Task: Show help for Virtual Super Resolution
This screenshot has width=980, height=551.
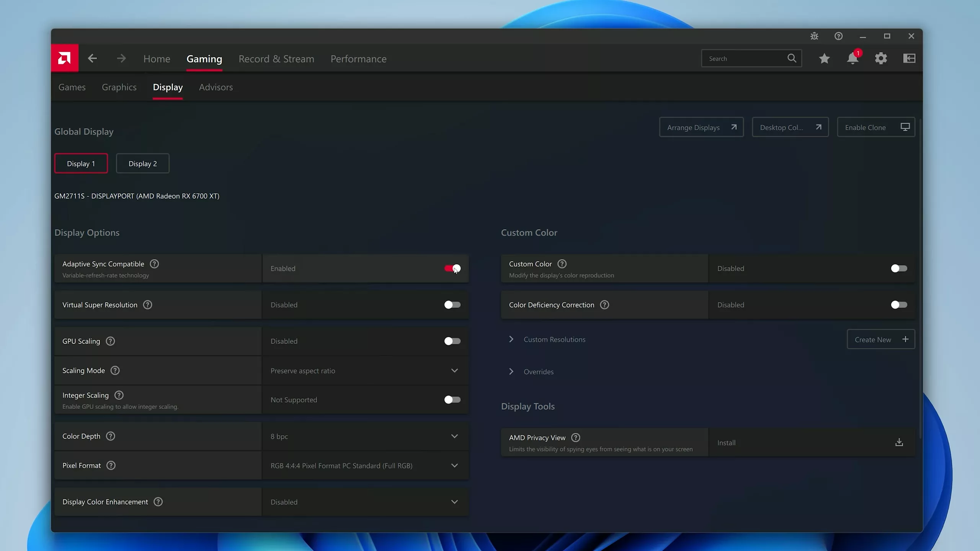Action: [147, 305]
